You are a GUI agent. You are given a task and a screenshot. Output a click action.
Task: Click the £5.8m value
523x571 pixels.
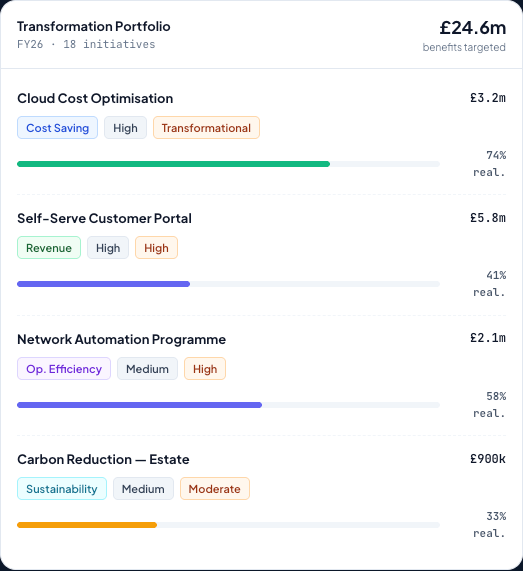(x=488, y=218)
